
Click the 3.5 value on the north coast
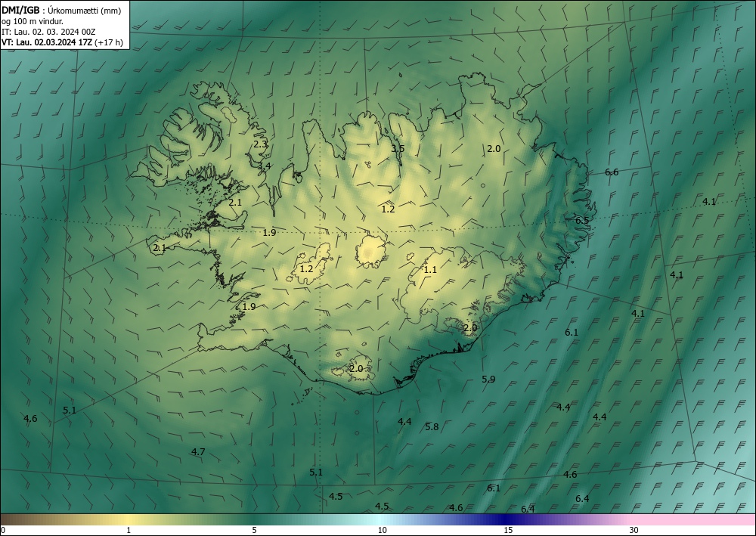[398, 149]
